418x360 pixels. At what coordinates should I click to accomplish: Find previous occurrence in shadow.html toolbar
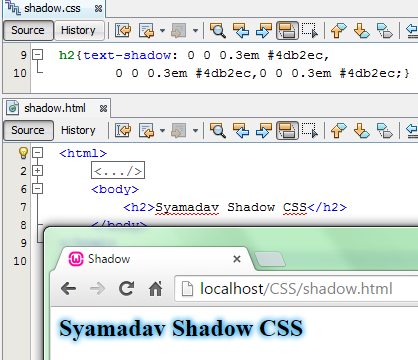[x=241, y=131]
